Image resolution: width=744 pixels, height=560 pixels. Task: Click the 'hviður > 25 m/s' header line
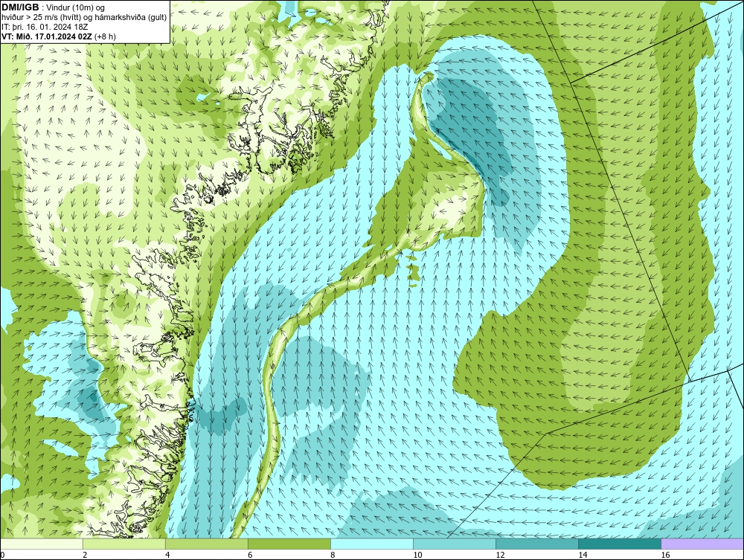(83, 18)
